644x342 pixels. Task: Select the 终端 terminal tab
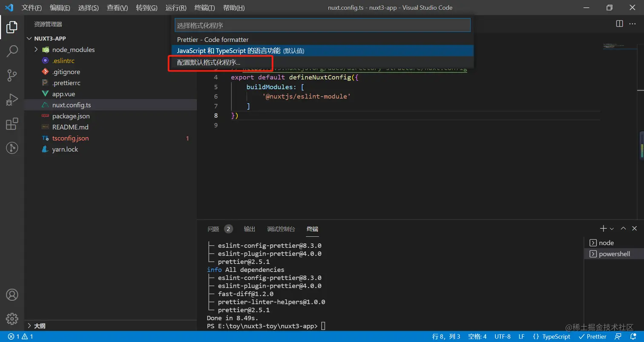312,229
